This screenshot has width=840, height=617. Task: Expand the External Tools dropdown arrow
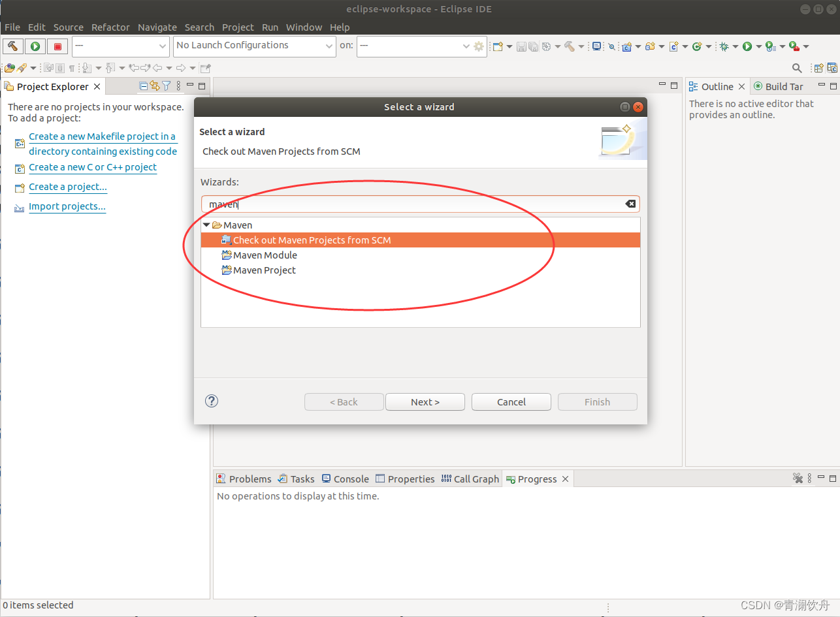coord(806,47)
